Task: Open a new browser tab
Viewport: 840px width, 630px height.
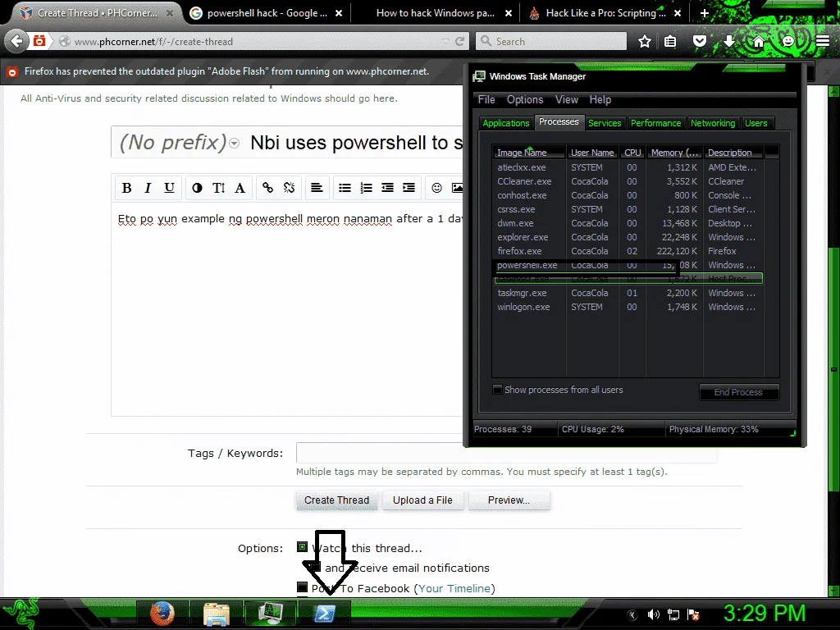Action: [705, 13]
